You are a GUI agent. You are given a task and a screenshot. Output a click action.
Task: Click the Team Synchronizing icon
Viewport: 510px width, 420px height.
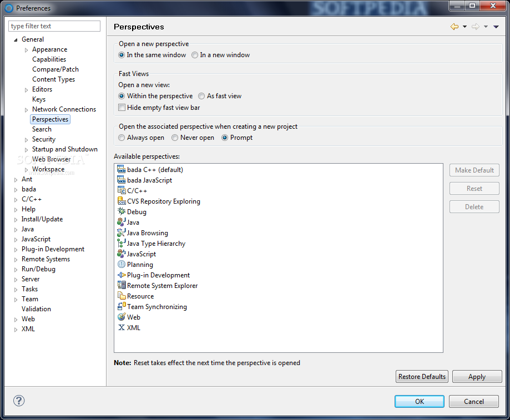[x=122, y=307]
